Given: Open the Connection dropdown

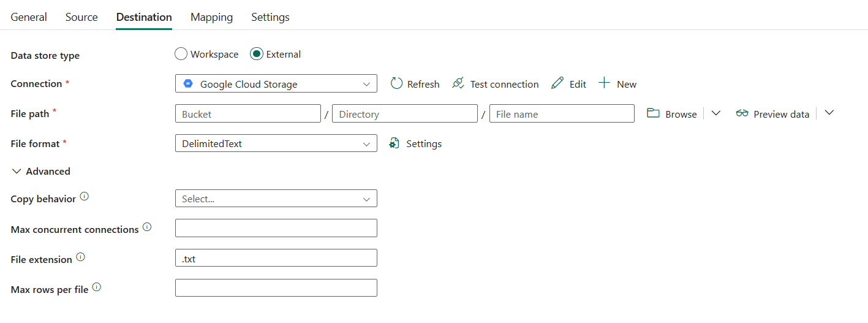Looking at the screenshot, I should pos(276,84).
